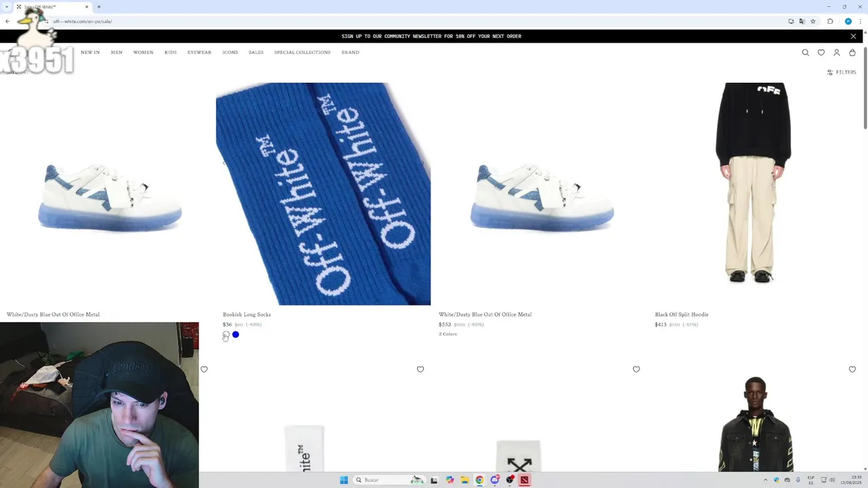The image size is (868, 488).
Task: Open the Chrome extensions puzzle icon
Action: (x=830, y=21)
